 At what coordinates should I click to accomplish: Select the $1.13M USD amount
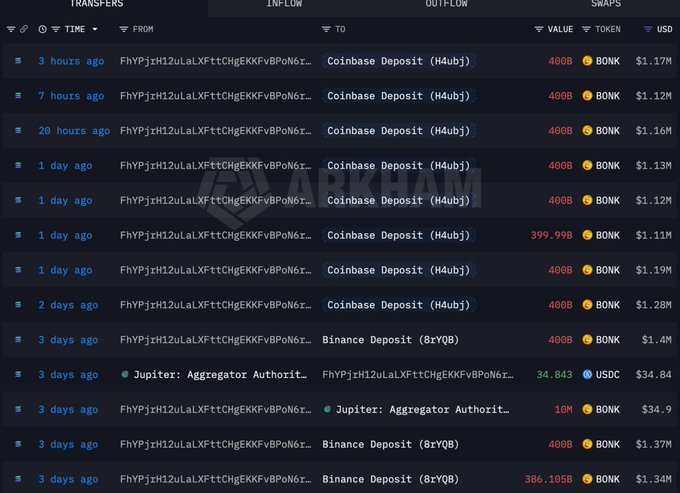coord(654,166)
